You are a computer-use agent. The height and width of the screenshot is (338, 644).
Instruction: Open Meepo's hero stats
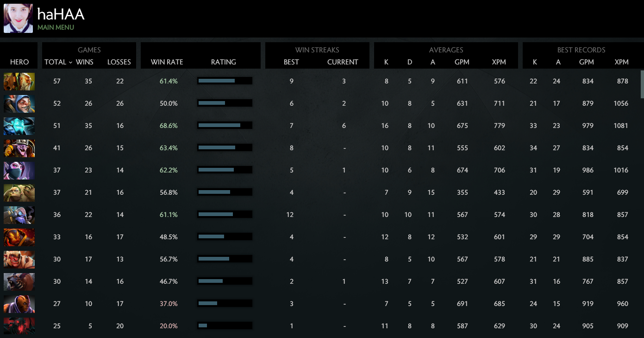(19, 104)
